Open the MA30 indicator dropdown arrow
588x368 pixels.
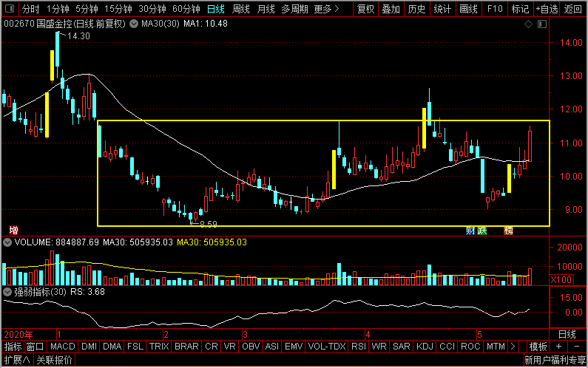(x=133, y=24)
